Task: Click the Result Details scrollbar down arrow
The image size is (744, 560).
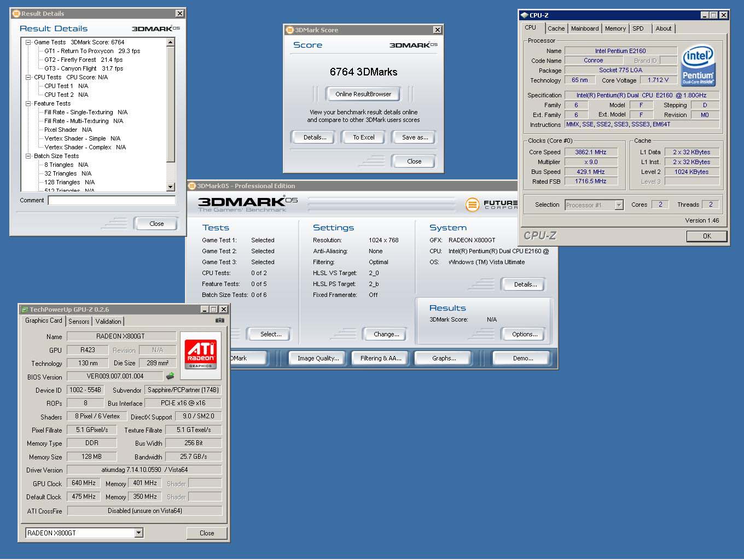Action: click(x=170, y=187)
